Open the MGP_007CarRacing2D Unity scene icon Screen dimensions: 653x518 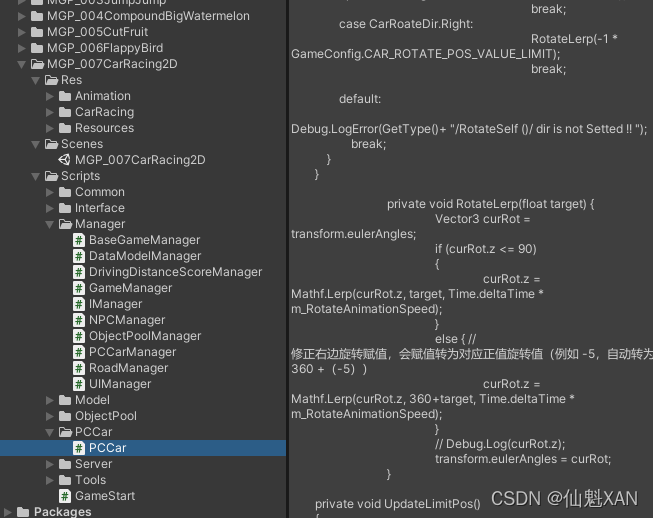point(65,160)
